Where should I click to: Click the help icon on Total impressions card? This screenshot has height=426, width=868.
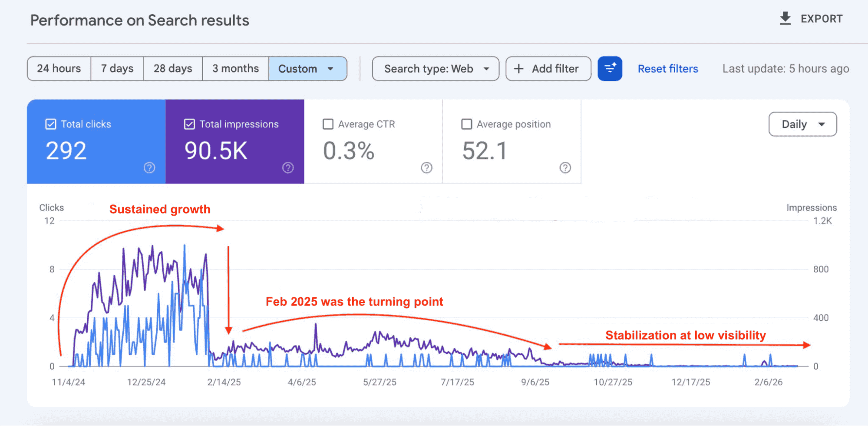pos(287,167)
